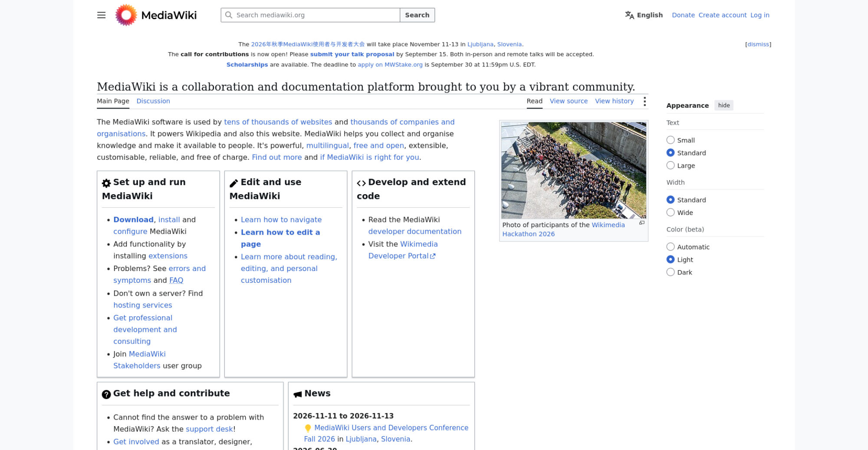This screenshot has height=450, width=868.
Task: Select Standard width option
Action: coord(671,199)
